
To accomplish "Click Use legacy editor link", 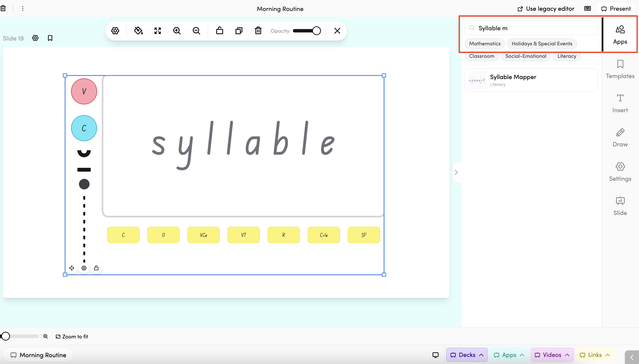I will 546,9.
